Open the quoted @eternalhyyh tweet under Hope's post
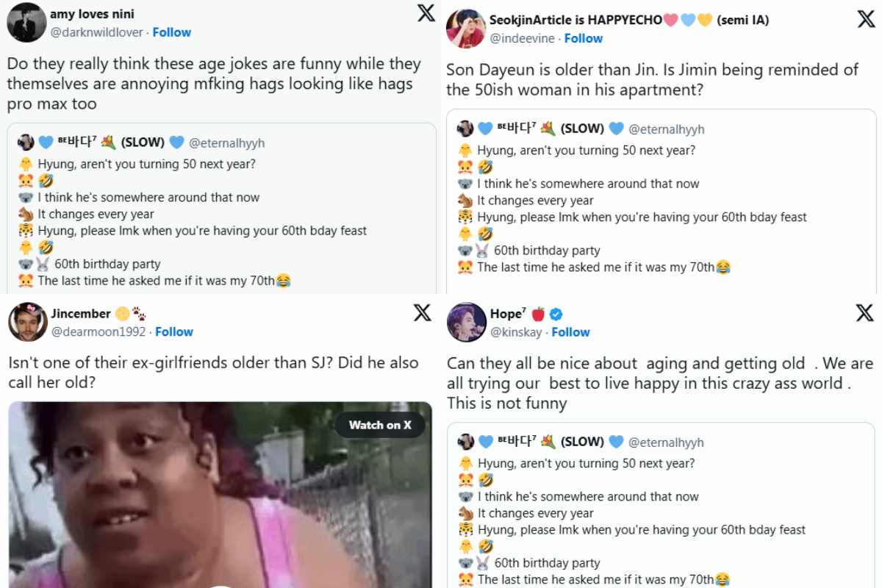This screenshot has width=882, height=588. pos(661,506)
